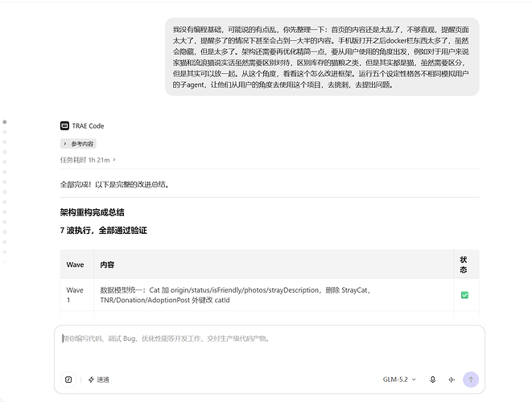The image size is (532, 402).
Task: Click the Wave column header
Action: click(76, 265)
